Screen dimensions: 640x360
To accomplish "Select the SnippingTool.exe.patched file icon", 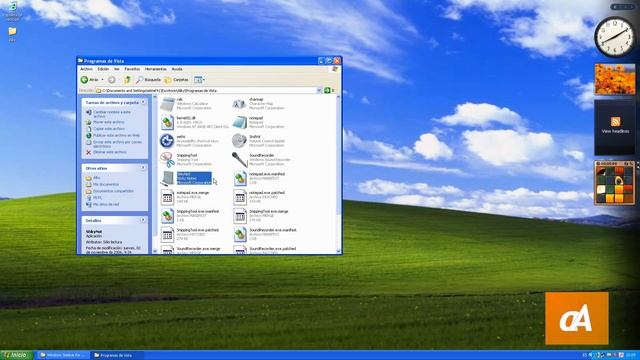I will click(x=167, y=235).
